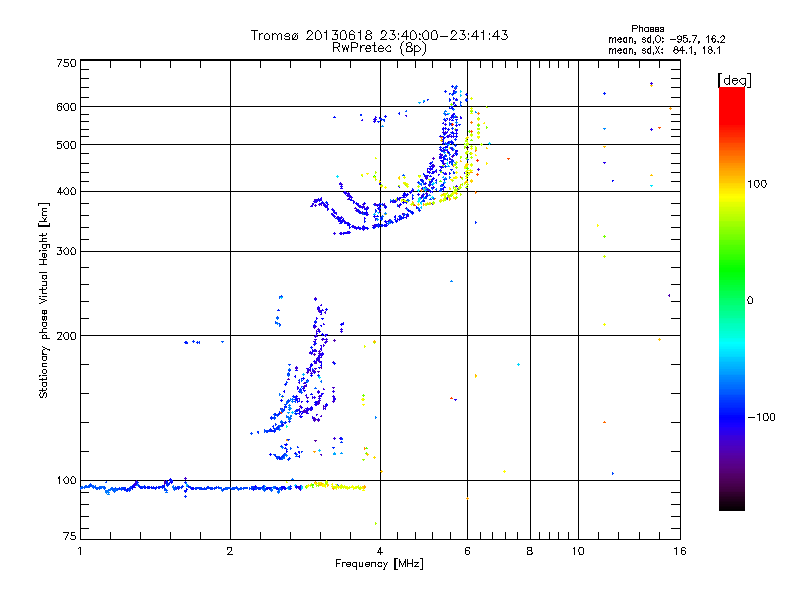The width and height of the screenshot is (800, 600).
Task: Click the y-axis tick label '500'
Action: (66, 145)
